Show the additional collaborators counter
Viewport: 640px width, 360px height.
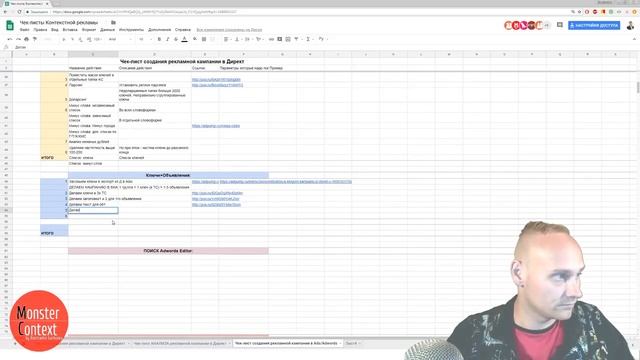point(547,25)
